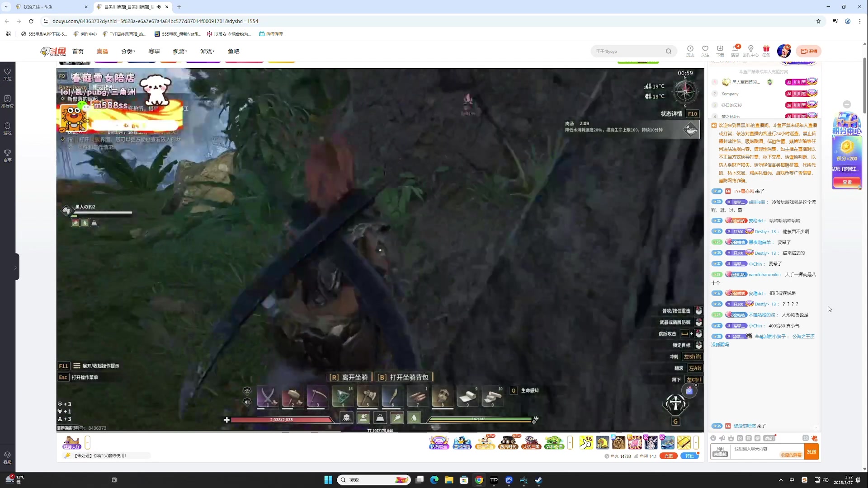Go to 赛事 (Esports) nav item

point(154,52)
